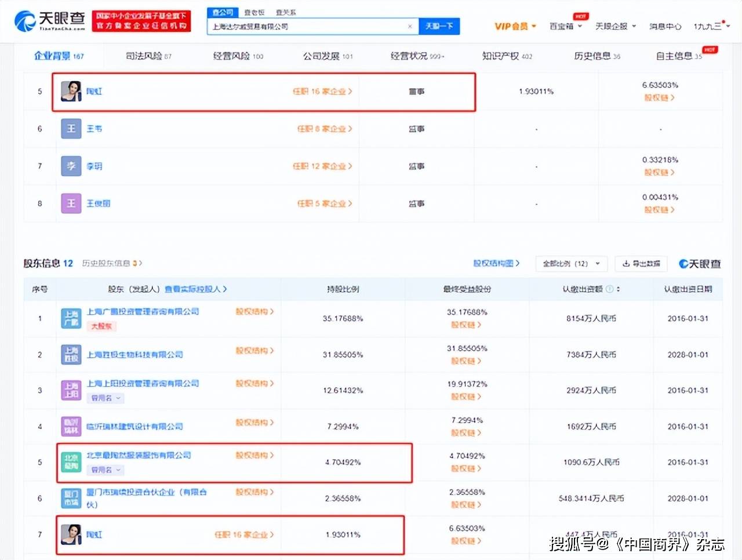Image resolution: width=742 pixels, height=560 pixels.
Task: Expand 曾用名 under 北京最陶然服装服饰有限公司
Action: tap(106, 470)
